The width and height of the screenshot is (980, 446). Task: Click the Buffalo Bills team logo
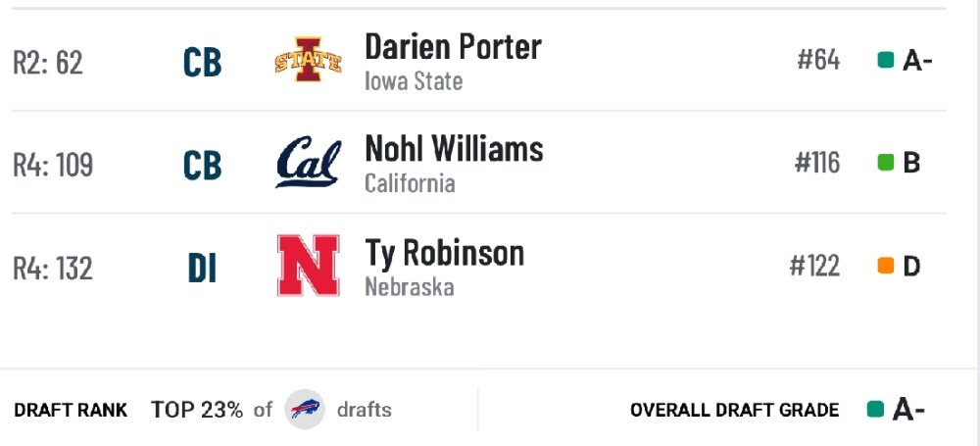click(x=305, y=409)
